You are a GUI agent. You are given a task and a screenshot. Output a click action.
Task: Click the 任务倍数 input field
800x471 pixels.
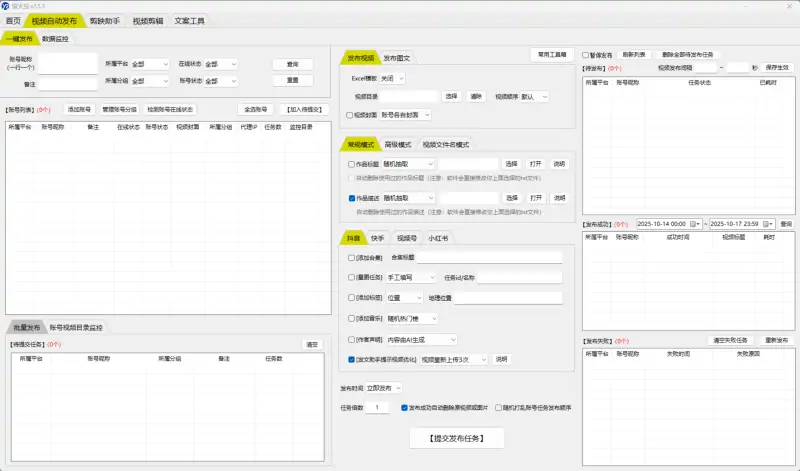377,408
